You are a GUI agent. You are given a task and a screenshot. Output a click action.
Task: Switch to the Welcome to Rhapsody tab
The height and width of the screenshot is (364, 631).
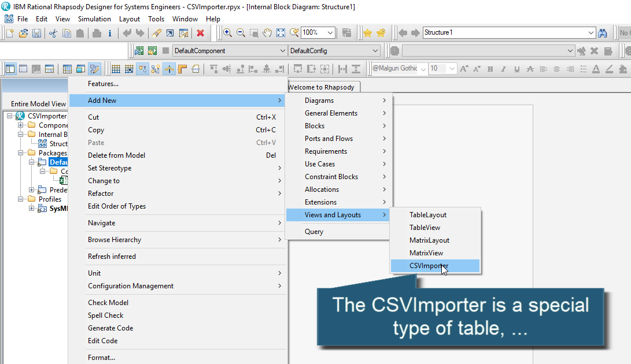coord(323,86)
